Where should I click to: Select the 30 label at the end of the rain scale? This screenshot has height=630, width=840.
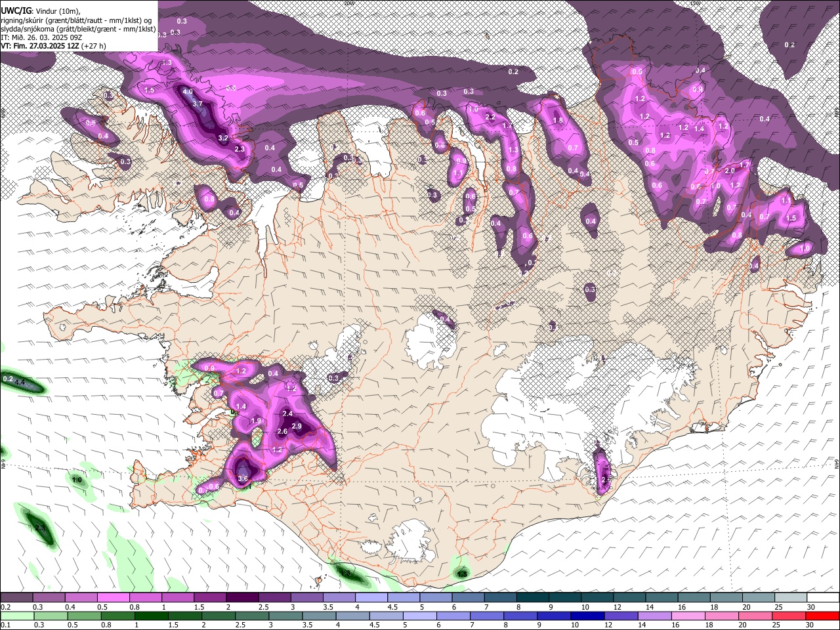pos(811,625)
